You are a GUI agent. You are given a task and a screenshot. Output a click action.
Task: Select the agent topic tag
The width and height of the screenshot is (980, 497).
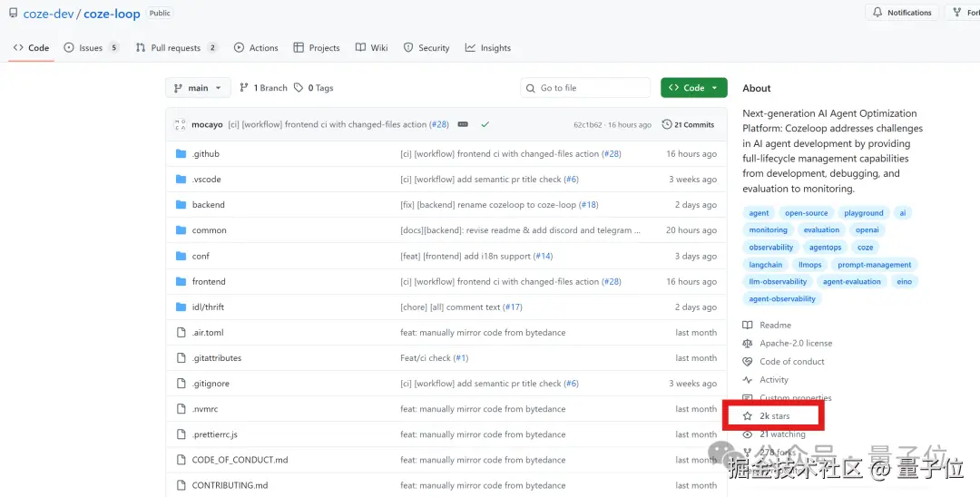click(x=759, y=213)
